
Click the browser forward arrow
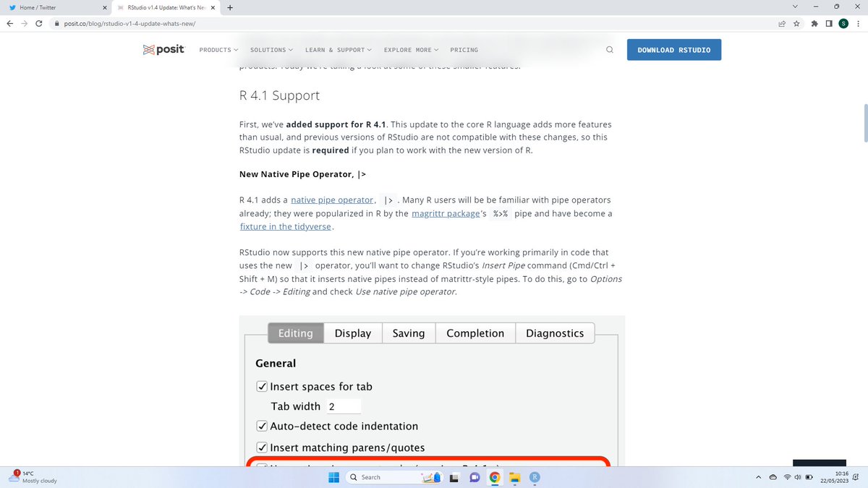(26, 23)
